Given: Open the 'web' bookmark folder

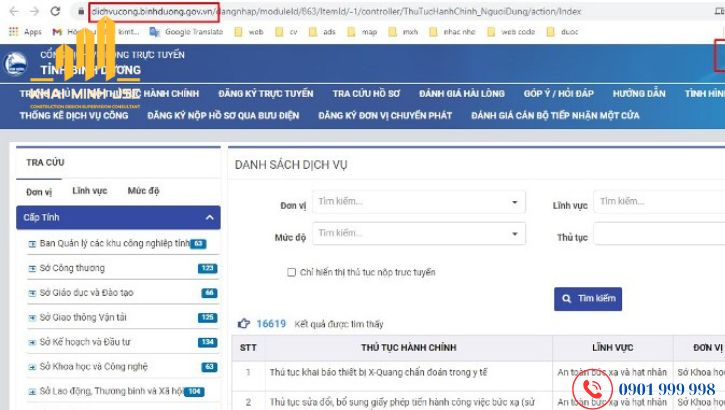Looking at the screenshot, I should coord(249,32).
